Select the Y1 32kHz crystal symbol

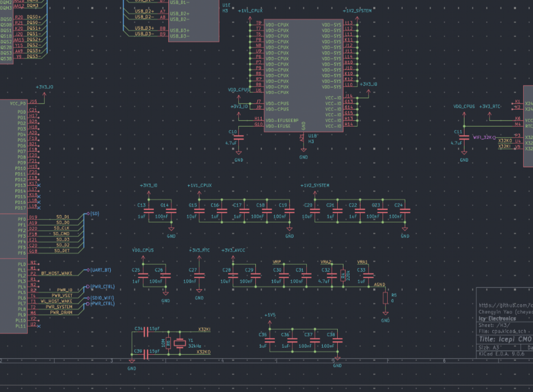point(179,344)
